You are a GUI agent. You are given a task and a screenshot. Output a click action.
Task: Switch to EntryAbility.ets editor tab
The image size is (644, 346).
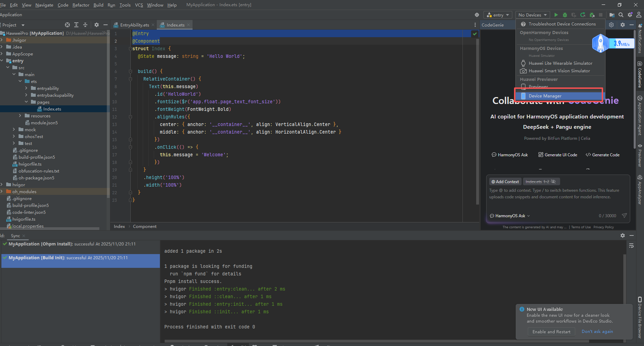(134, 25)
